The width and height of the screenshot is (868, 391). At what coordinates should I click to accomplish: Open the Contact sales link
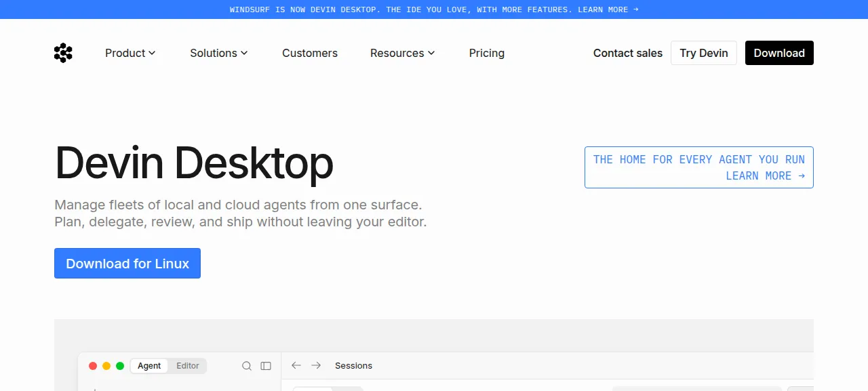point(628,53)
